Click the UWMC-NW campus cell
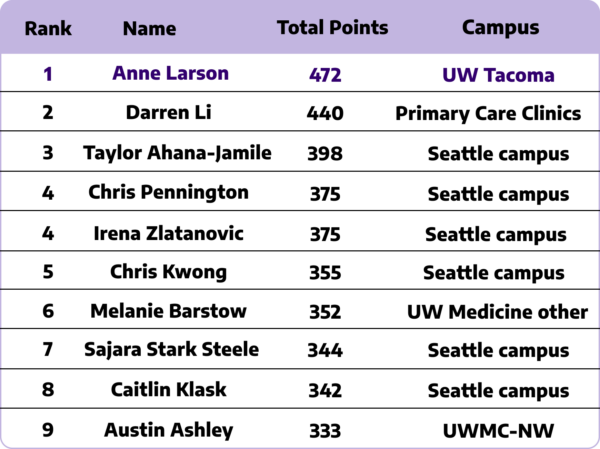Image resolution: width=600 pixels, height=449 pixels. point(497,431)
